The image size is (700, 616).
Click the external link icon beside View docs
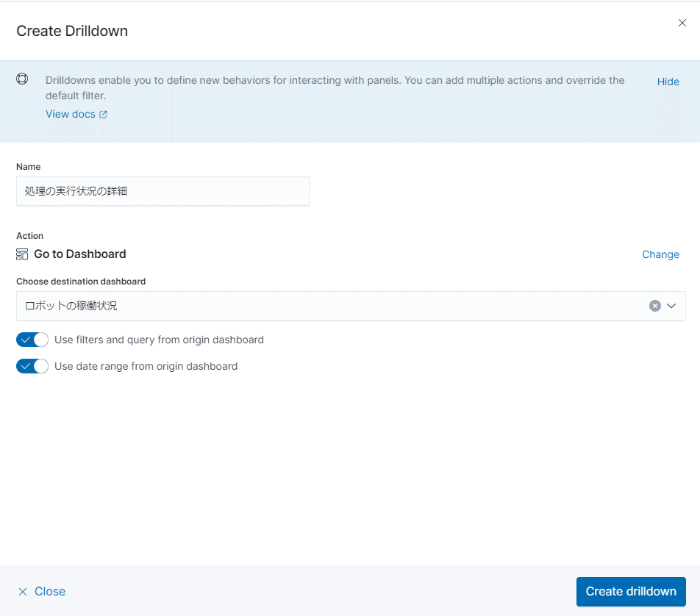click(104, 115)
